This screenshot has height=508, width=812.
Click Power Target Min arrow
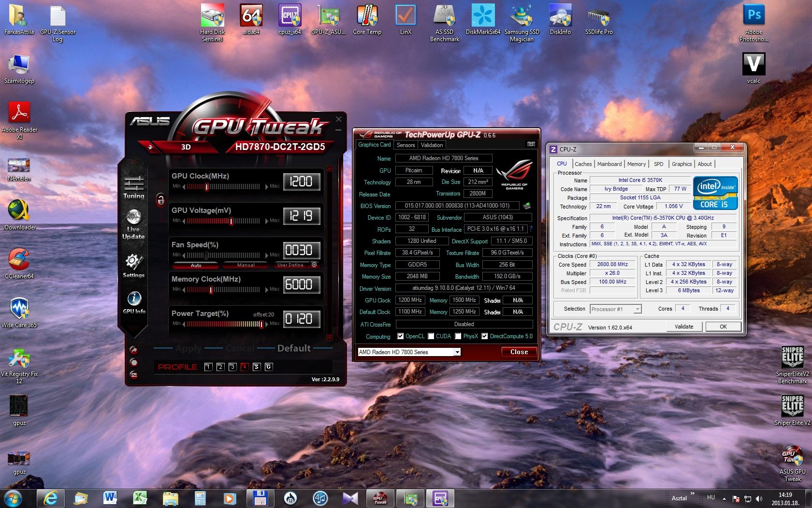click(x=184, y=324)
